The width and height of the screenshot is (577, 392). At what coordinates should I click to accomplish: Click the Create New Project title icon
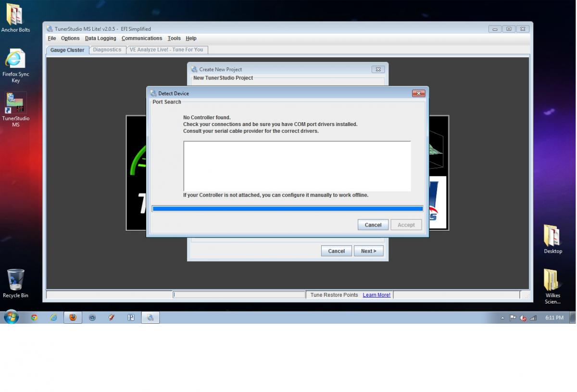[194, 69]
